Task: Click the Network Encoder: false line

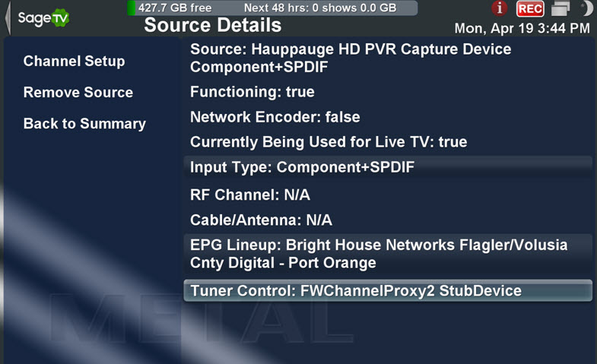Action: coord(275,117)
